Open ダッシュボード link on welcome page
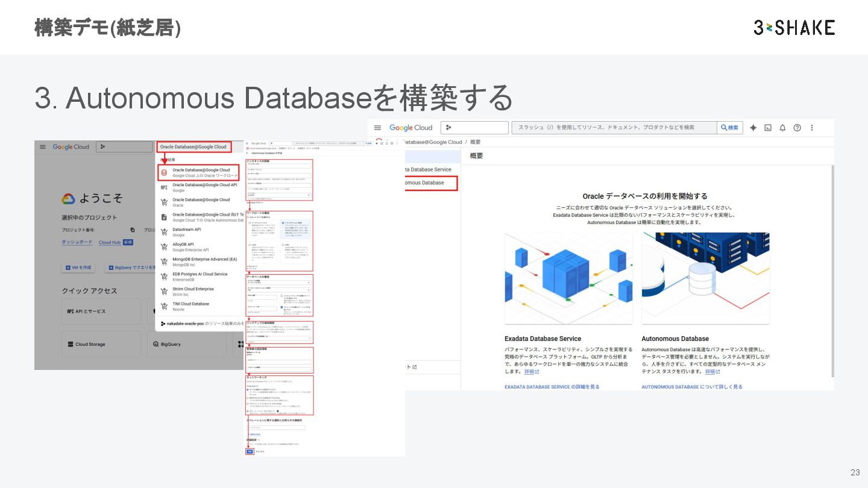The image size is (868, 488). (77, 242)
